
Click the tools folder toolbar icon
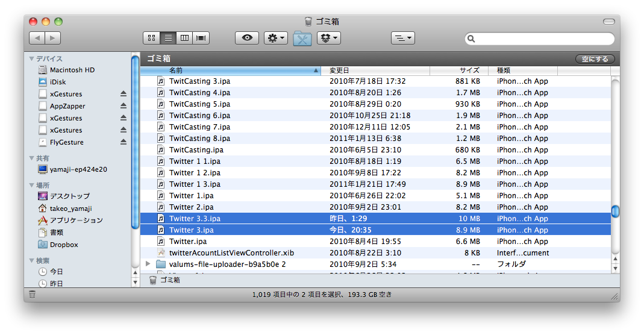pos(302,39)
